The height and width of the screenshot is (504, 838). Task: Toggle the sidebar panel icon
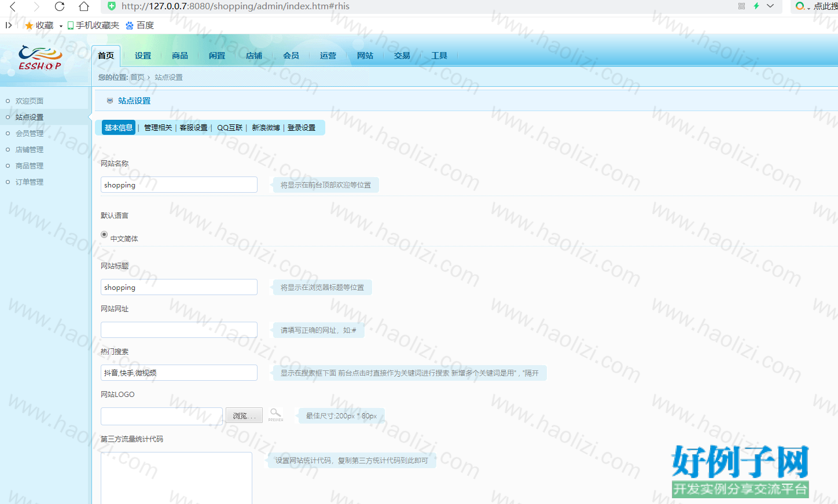[9, 25]
